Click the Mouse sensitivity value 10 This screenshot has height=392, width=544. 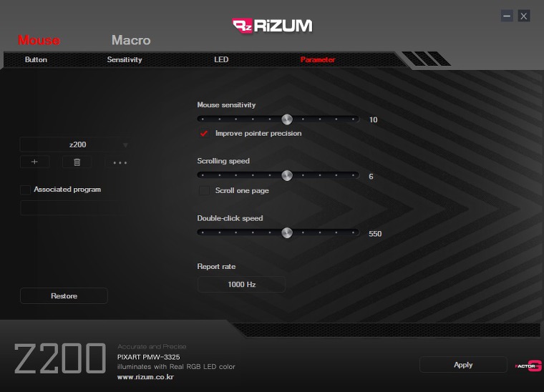[374, 120]
